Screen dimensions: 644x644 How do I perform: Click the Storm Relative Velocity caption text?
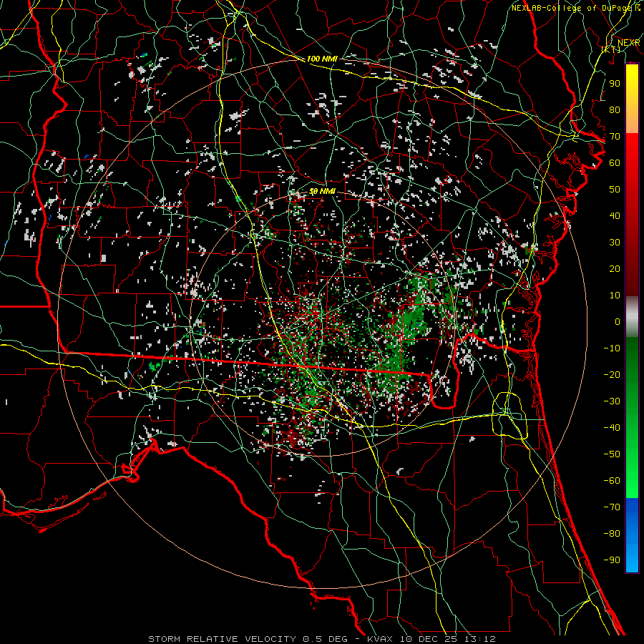click(x=321, y=639)
